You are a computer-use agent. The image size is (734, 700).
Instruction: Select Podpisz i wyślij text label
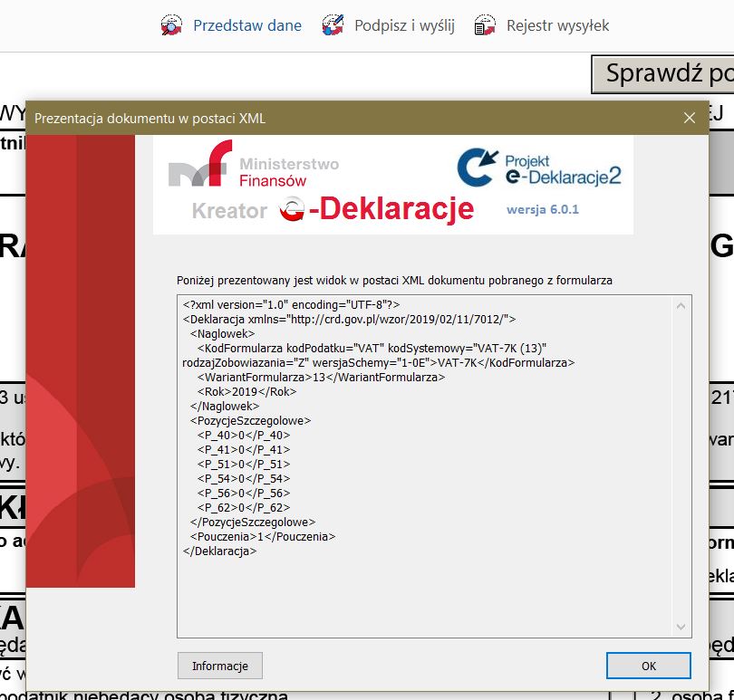click(x=404, y=25)
